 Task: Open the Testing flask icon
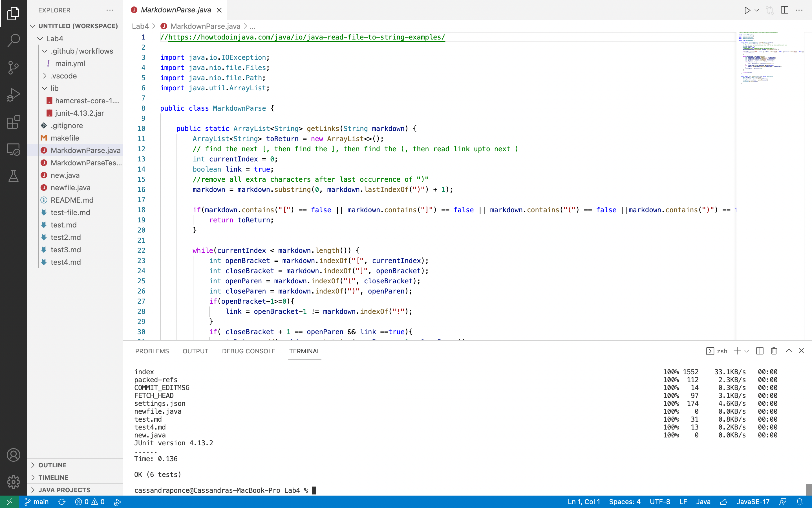point(14,176)
